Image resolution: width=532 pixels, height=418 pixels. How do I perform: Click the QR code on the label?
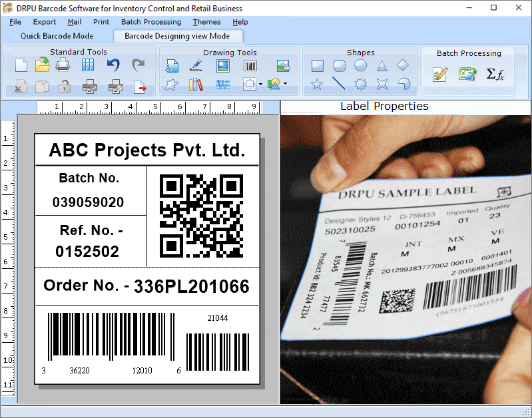pos(201,216)
